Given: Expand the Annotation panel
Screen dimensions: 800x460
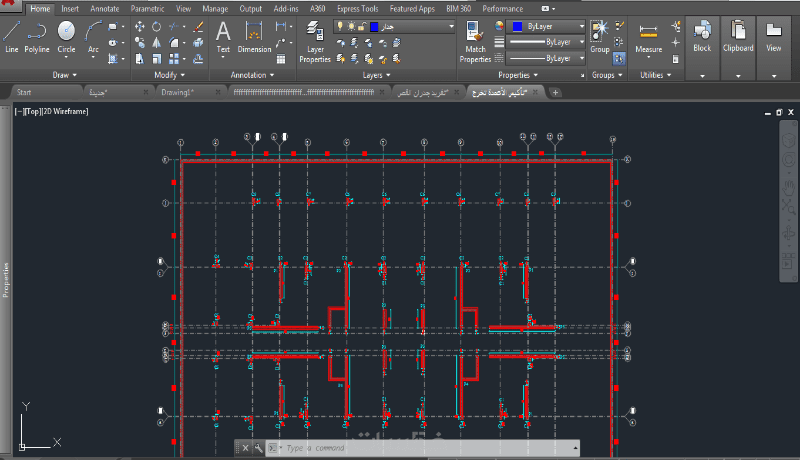Looking at the screenshot, I should pyautogui.click(x=252, y=75).
